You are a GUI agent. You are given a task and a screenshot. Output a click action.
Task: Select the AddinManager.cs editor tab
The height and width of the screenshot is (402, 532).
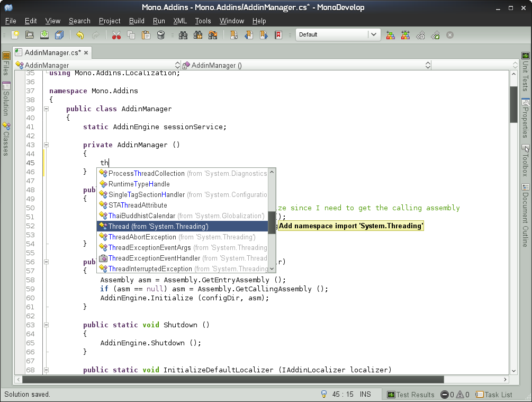pyautogui.click(x=52, y=52)
